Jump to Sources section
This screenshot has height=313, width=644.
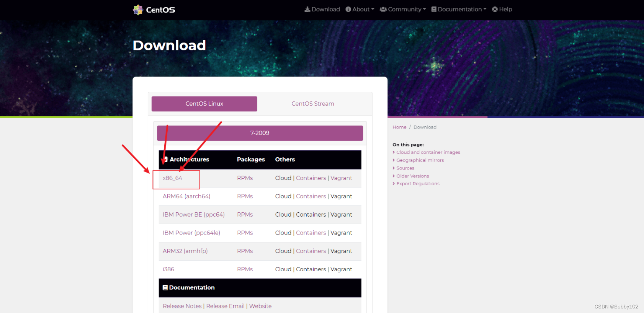tap(405, 168)
